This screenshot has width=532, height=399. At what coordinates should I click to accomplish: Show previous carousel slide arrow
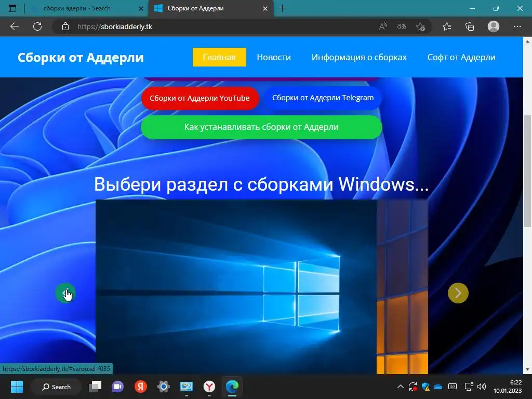coord(65,293)
